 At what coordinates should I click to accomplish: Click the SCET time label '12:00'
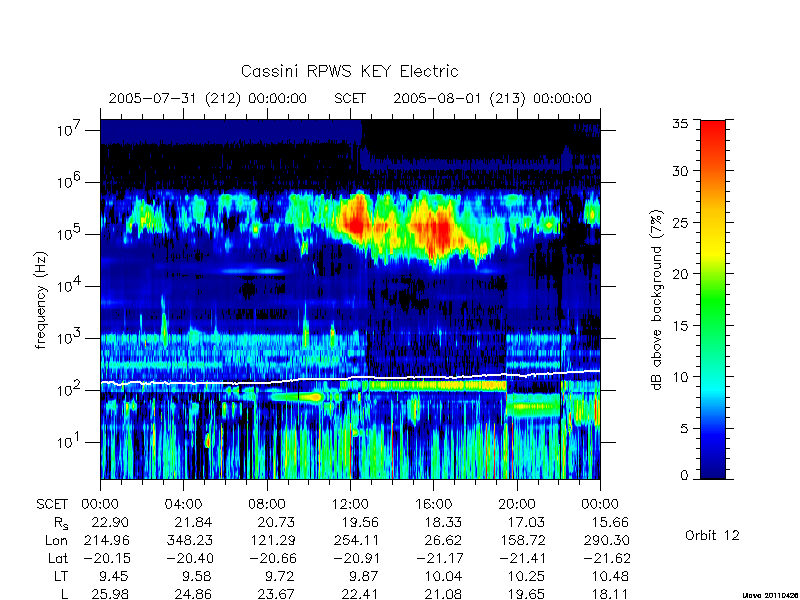click(350, 505)
